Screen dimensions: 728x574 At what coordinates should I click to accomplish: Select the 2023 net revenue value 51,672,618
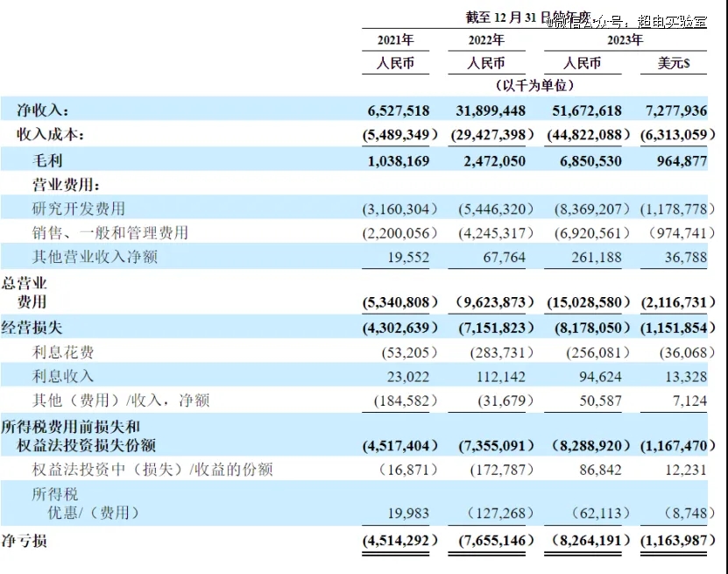click(583, 110)
